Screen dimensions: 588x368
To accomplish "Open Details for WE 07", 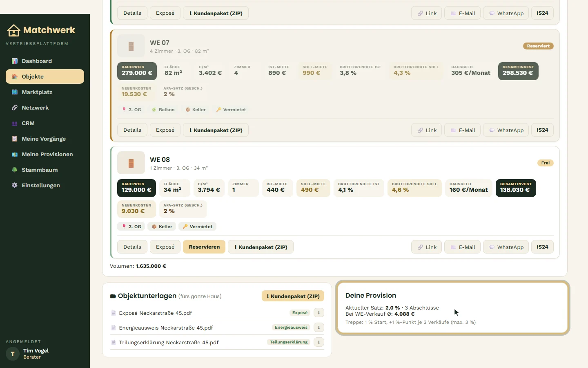I will [132, 130].
